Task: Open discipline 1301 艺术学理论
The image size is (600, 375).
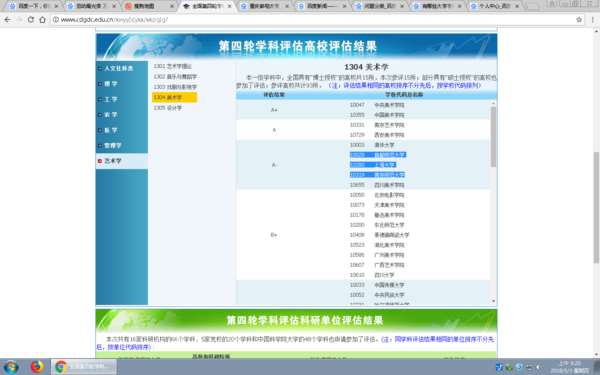Action: [173, 66]
